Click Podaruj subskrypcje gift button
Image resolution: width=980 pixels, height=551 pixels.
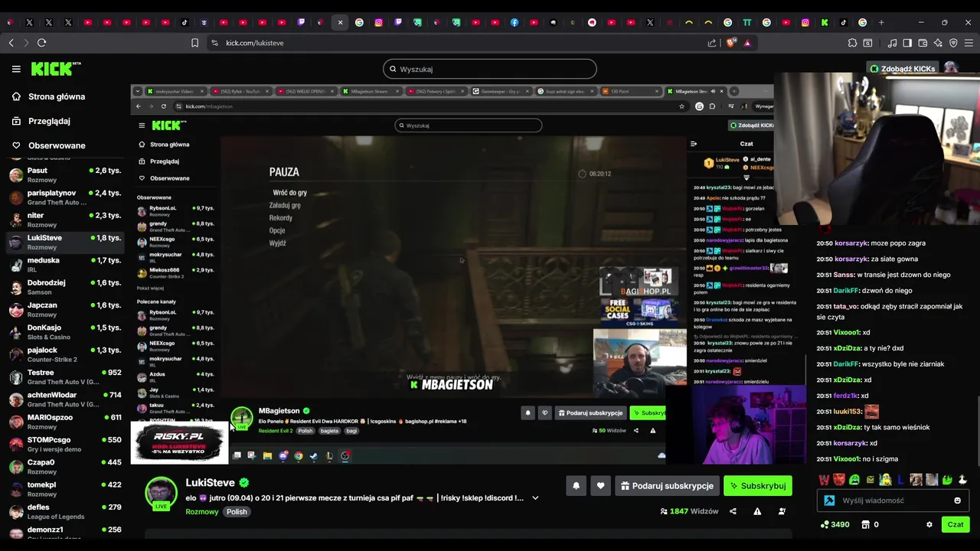coord(667,486)
